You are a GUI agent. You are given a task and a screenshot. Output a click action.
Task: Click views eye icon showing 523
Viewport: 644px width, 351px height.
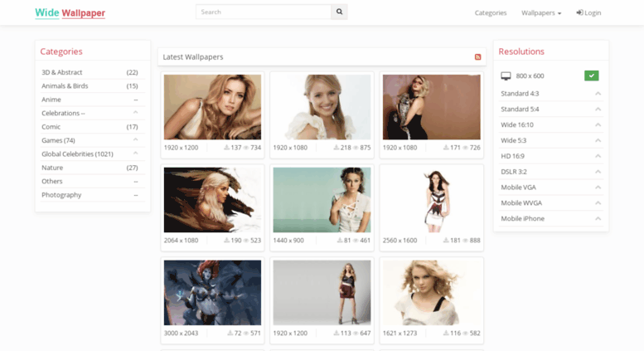pos(246,241)
